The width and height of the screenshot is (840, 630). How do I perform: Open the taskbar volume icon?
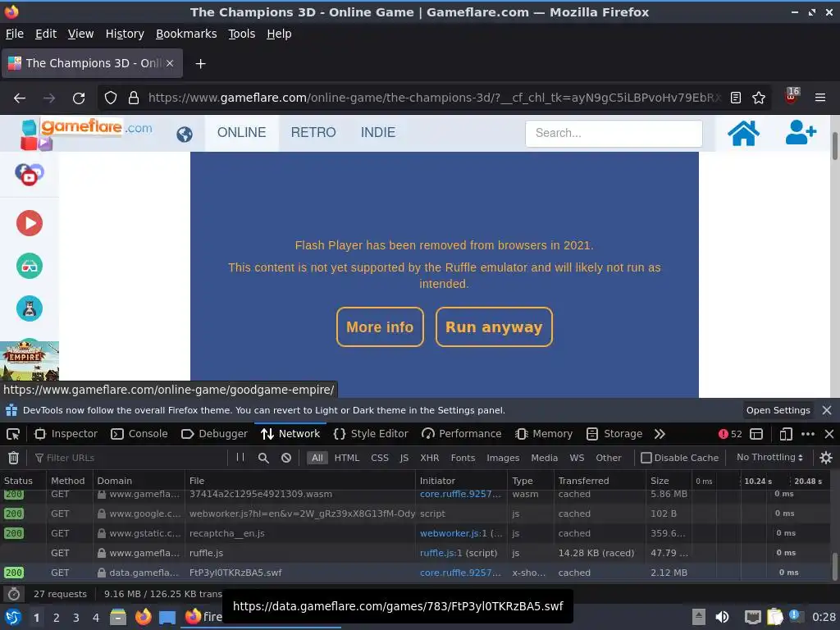722,617
